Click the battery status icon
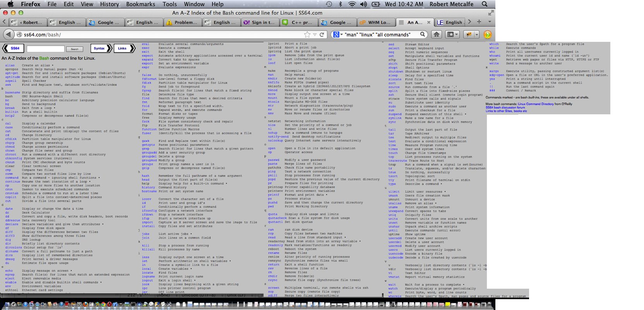Screen dimensions: 644x310 click(x=376, y=4)
